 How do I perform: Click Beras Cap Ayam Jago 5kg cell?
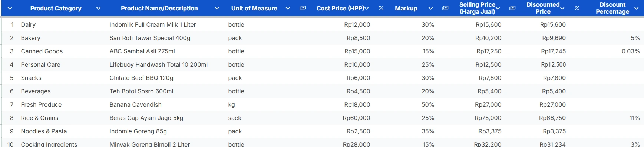146,118
